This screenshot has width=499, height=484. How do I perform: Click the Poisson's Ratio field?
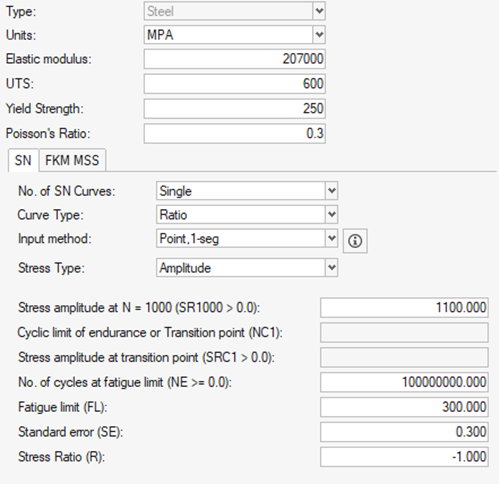pyautogui.click(x=235, y=133)
